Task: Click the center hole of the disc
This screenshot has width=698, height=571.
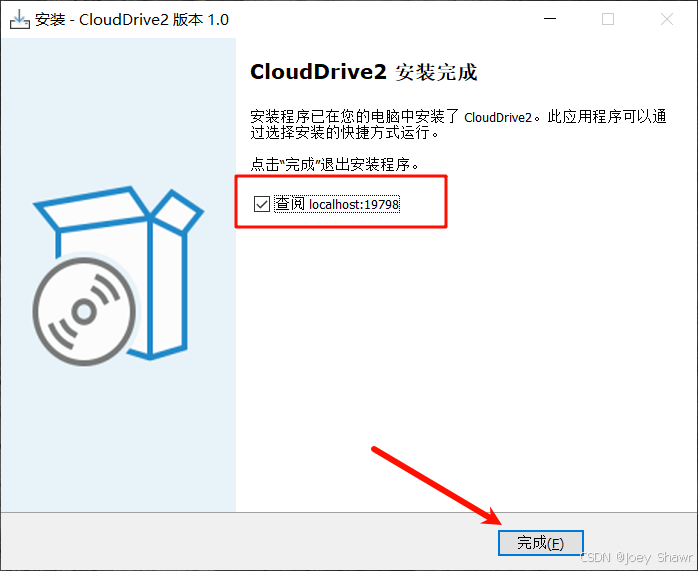Action: pyautogui.click(x=84, y=312)
